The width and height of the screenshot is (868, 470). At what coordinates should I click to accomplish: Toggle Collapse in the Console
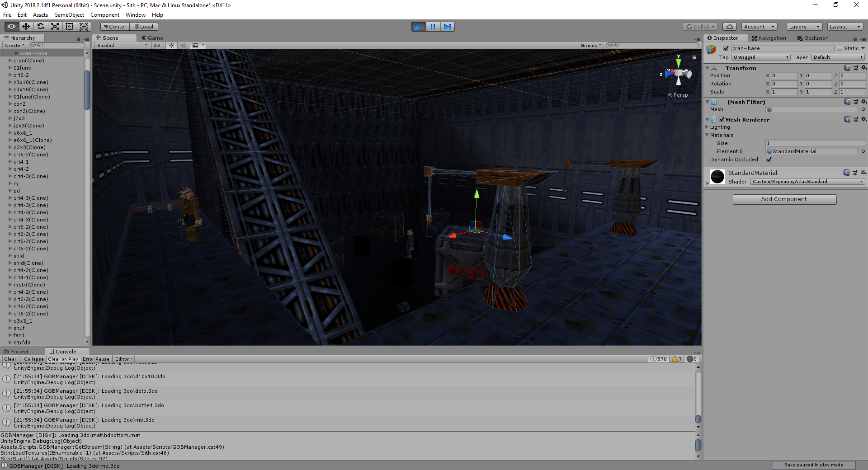pyautogui.click(x=34, y=359)
